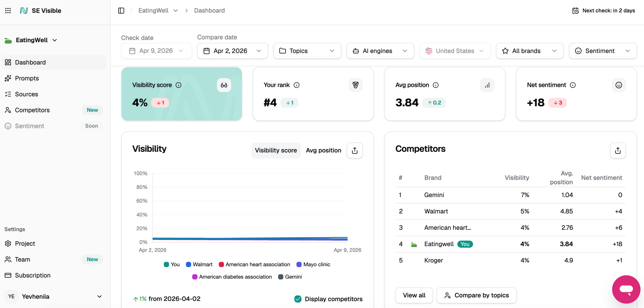The image size is (644, 308).
Task: Go to Prompts in sidebar
Action: 27,78
